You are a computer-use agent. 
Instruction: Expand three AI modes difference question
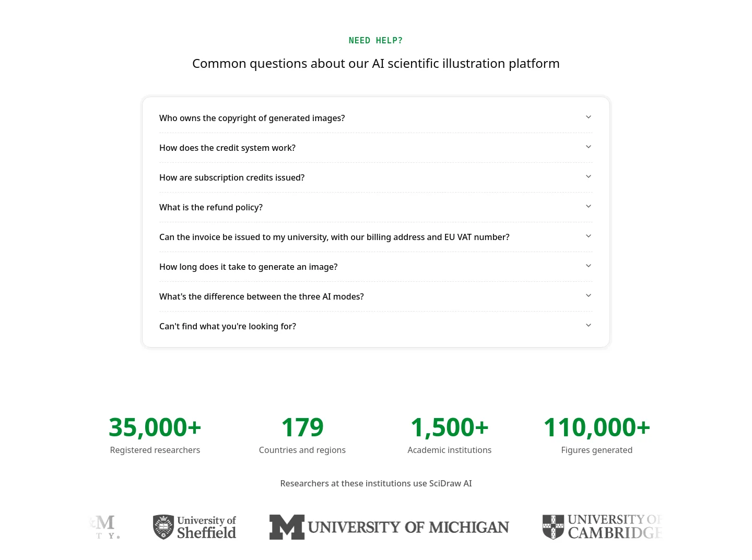tap(375, 296)
